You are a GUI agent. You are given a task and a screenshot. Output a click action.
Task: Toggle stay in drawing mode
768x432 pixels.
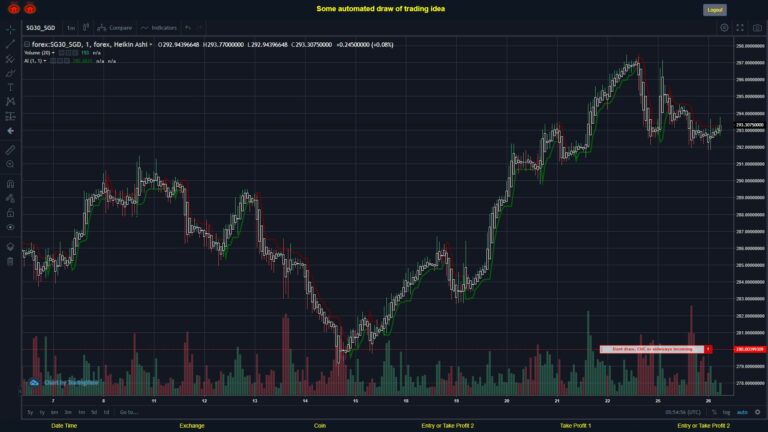coord(10,198)
